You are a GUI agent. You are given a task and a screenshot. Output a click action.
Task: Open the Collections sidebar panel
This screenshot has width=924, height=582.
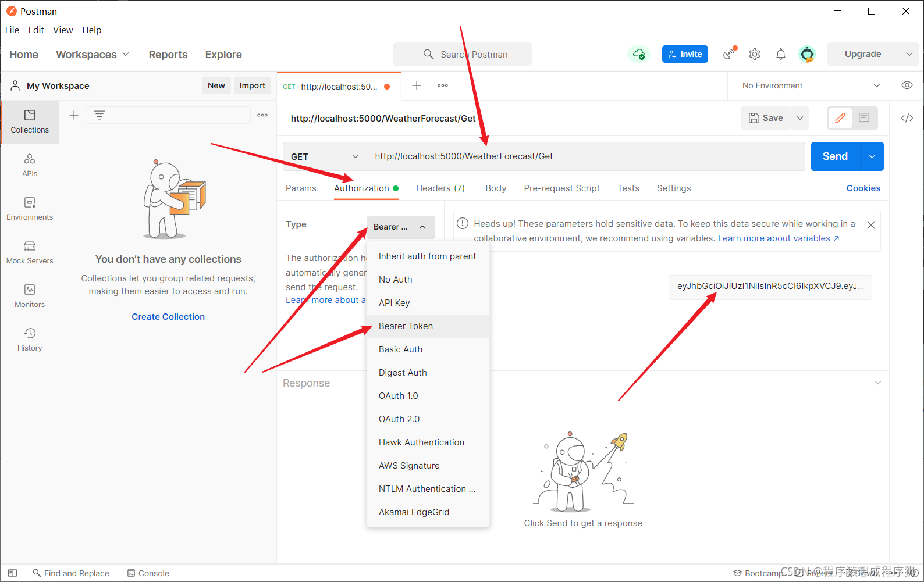pyautogui.click(x=30, y=122)
